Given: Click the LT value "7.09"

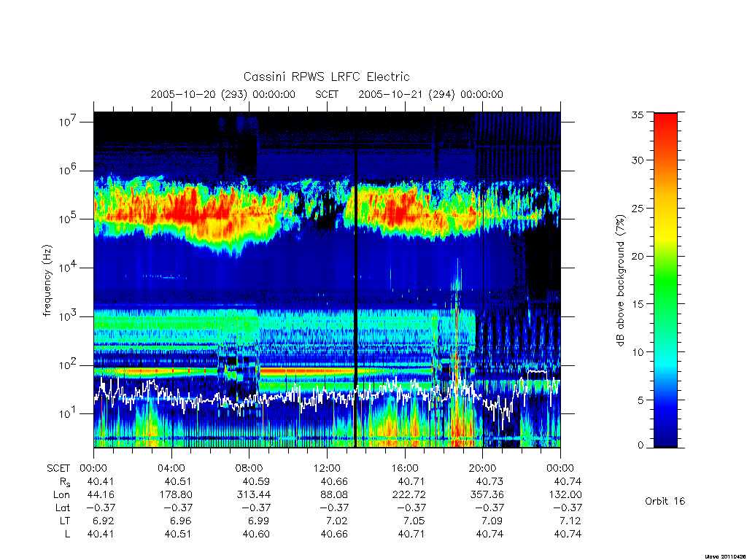Looking at the screenshot, I should [x=493, y=521].
